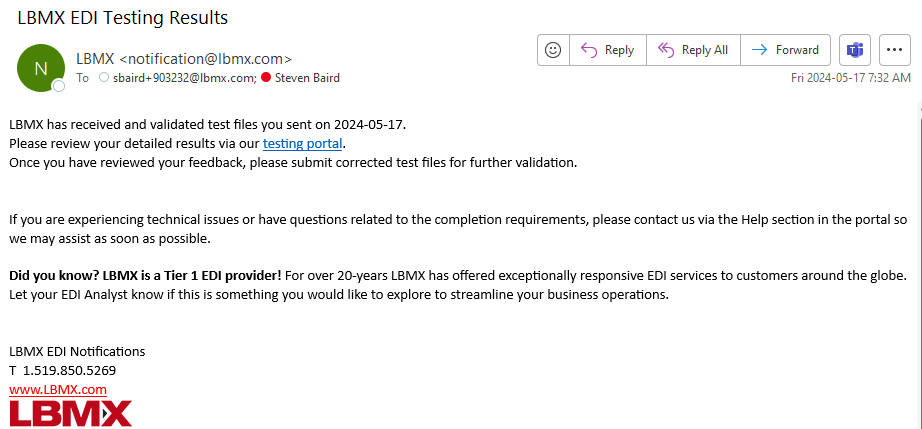The width and height of the screenshot is (922, 429).
Task: Open the testing portal hyperlink
Action: (x=302, y=143)
